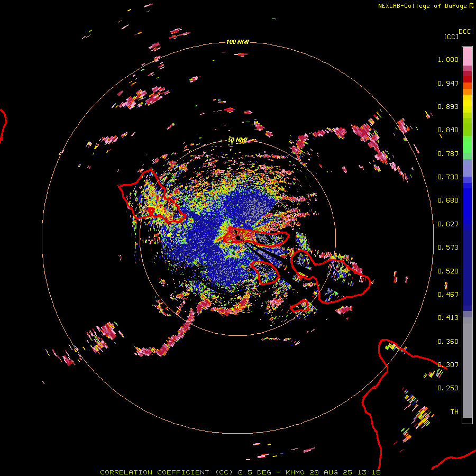Click the 13:15 time stamp
476x476 pixels.
369,472
